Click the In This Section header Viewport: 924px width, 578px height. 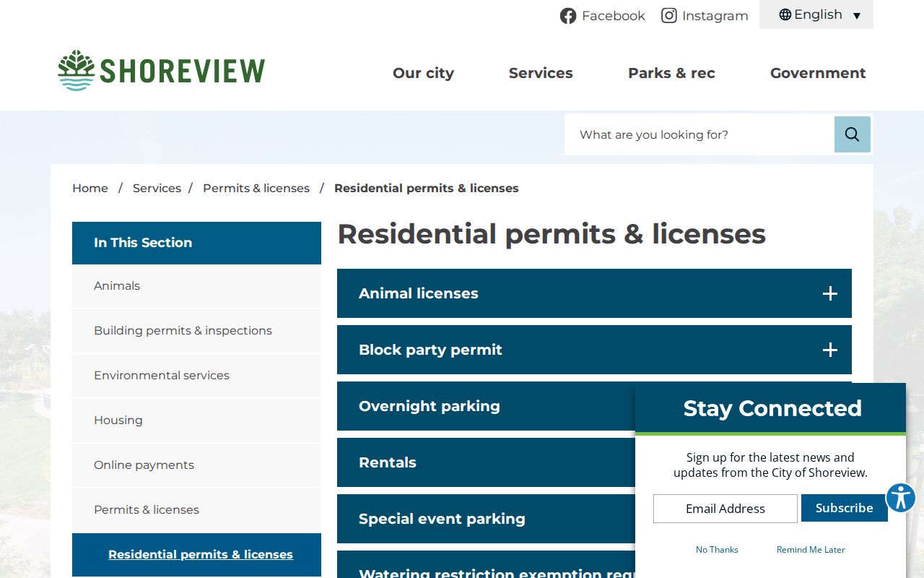(x=196, y=243)
